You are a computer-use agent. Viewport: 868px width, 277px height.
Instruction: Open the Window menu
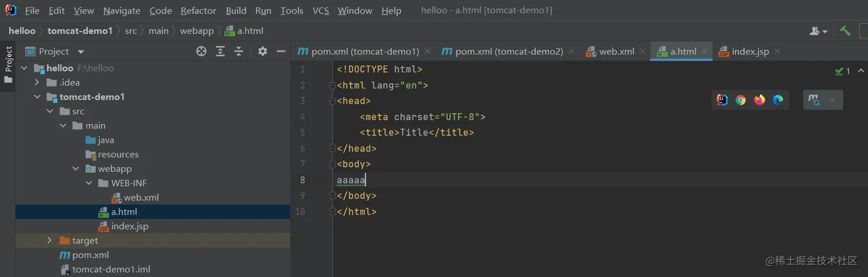point(355,10)
